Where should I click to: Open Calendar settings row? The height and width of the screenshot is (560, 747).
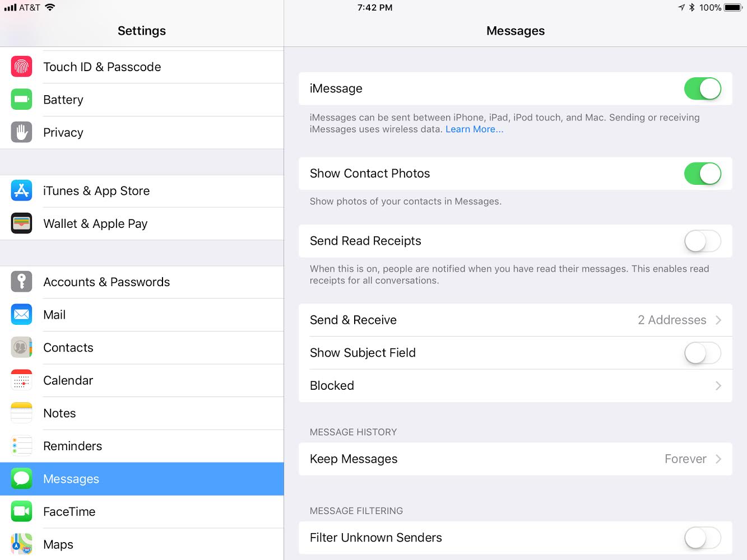pos(142,381)
